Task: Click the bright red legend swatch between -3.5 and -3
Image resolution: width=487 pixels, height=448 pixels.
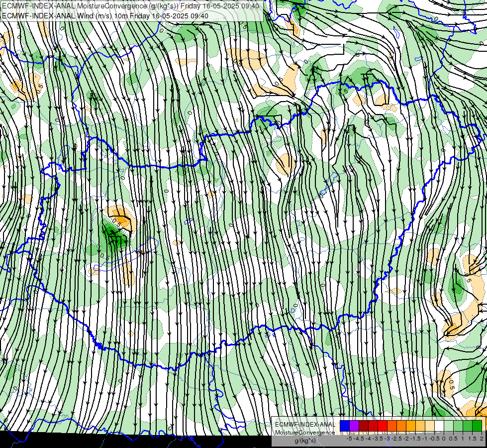Action: [383, 426]
